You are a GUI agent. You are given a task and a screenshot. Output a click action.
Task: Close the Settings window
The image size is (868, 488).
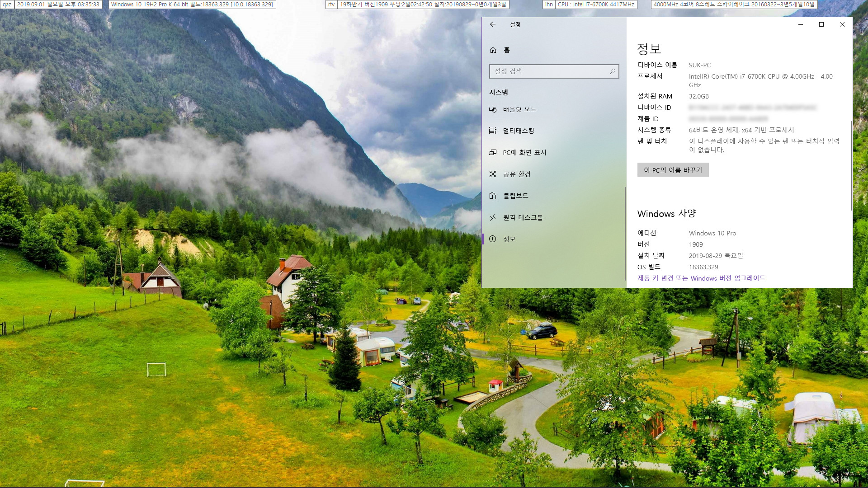842,24
